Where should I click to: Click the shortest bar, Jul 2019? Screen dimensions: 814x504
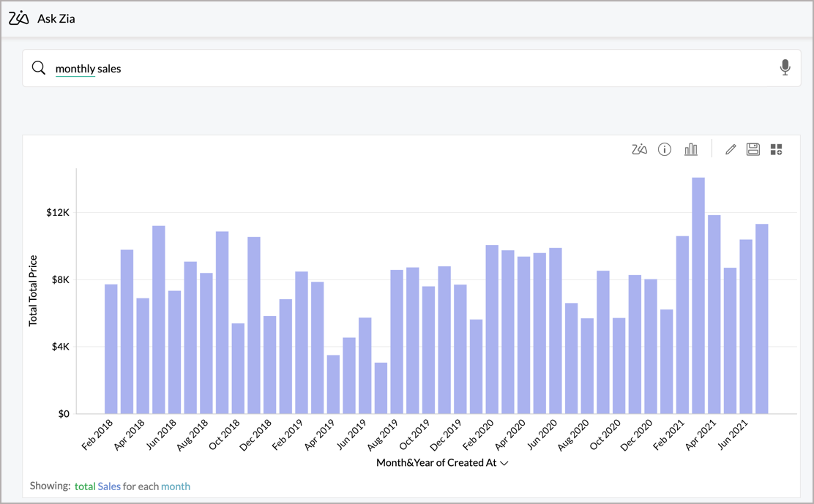click(x=381, y=388)
